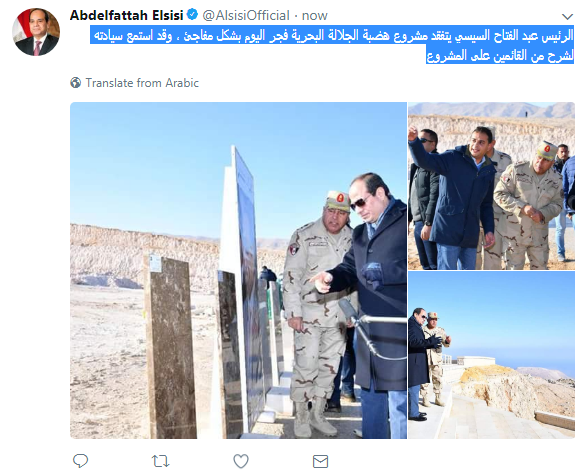Like the tweet with heart icon

241,461
